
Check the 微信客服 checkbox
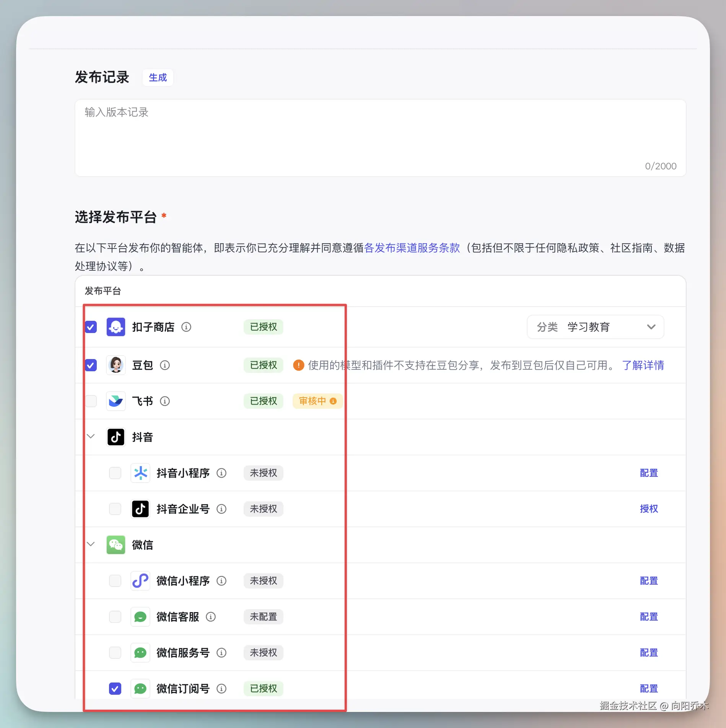[x=115, y=617]
